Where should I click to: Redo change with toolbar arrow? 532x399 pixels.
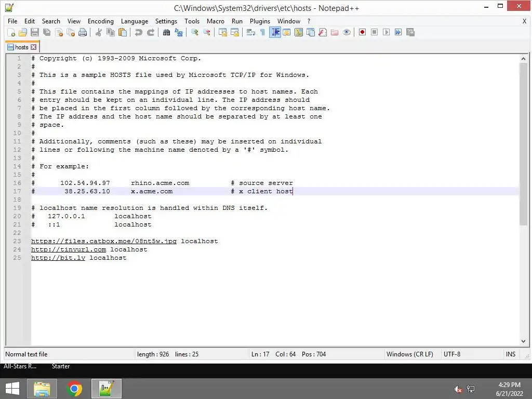(150, 32)
